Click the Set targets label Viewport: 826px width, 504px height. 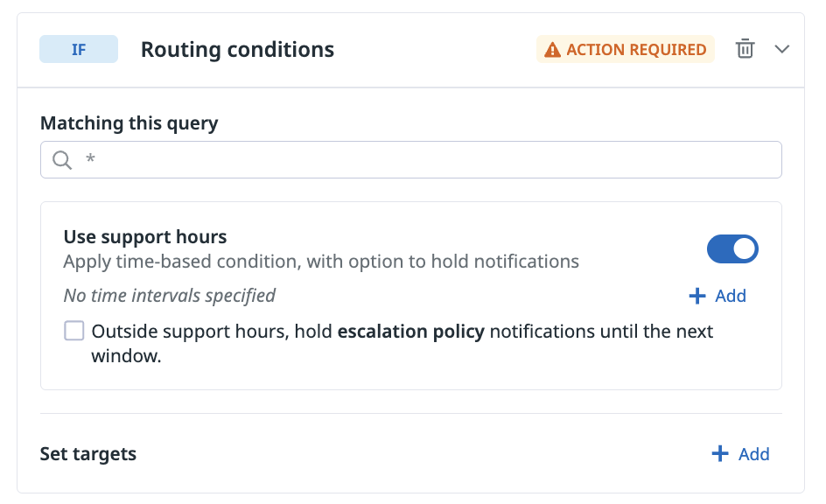[88, 453]
